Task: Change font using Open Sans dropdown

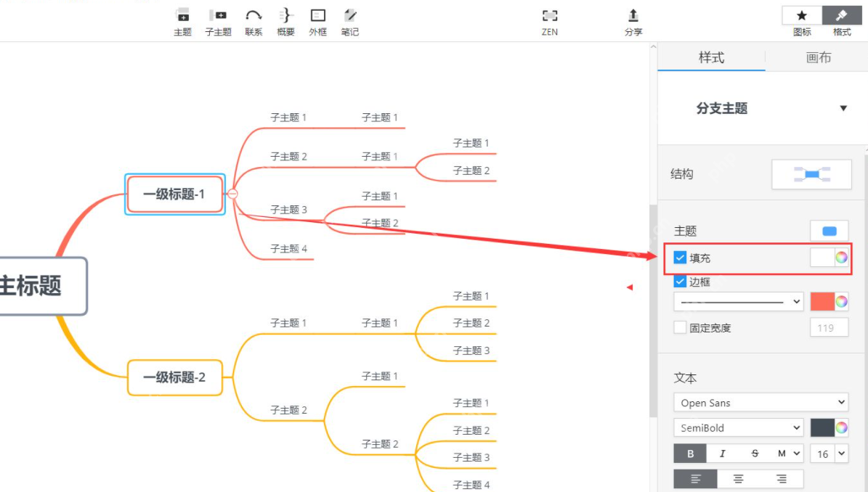Action: pyautogui.click(x=760, y=402)
